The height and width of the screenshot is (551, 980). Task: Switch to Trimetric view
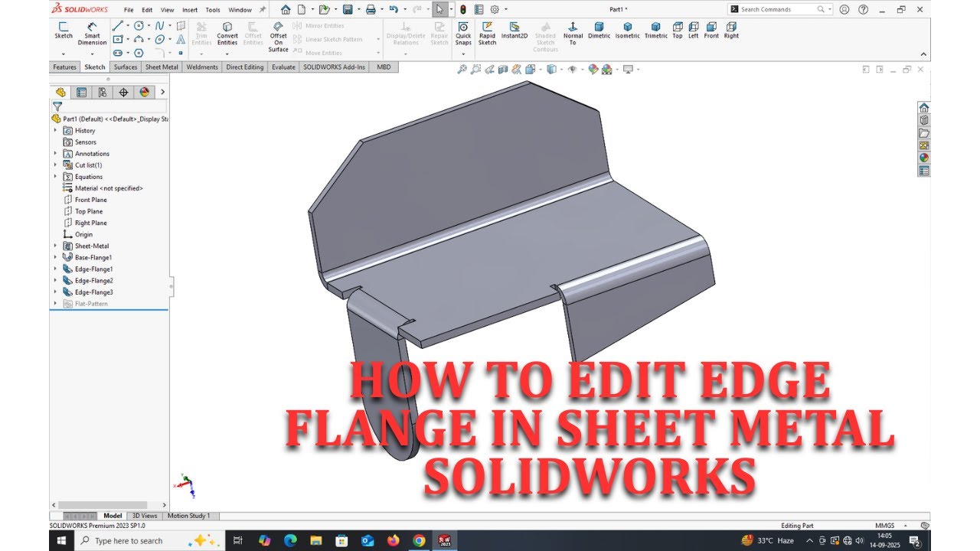coord(655,31)
